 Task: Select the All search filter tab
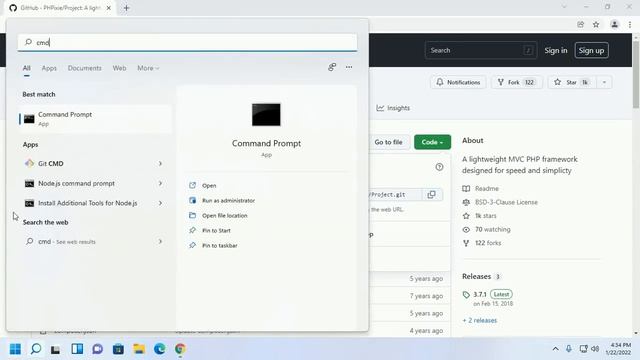pos(27,68)
